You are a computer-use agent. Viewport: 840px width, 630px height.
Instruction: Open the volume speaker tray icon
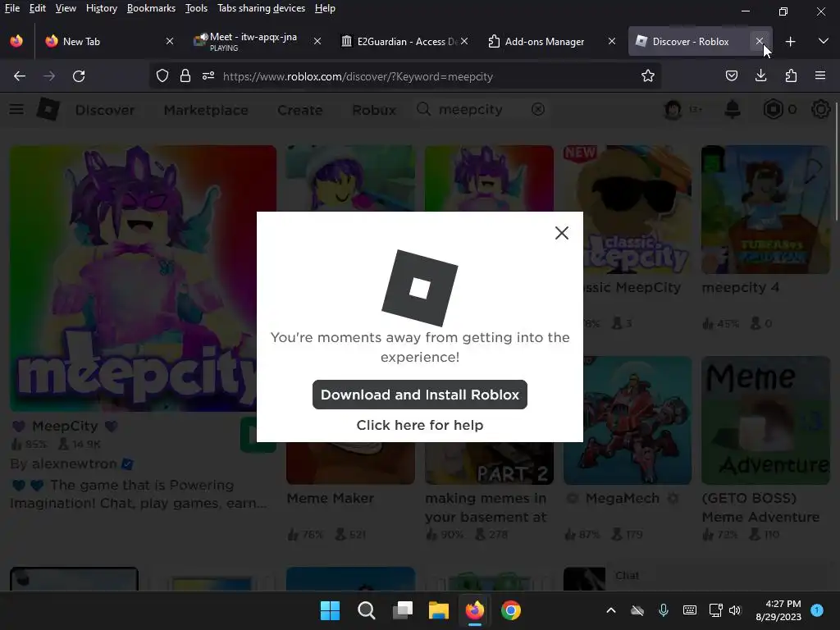coord(735,610)
